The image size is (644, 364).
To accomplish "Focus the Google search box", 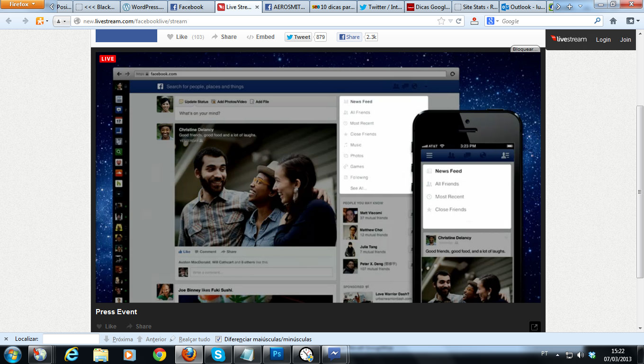I will 546,21.
